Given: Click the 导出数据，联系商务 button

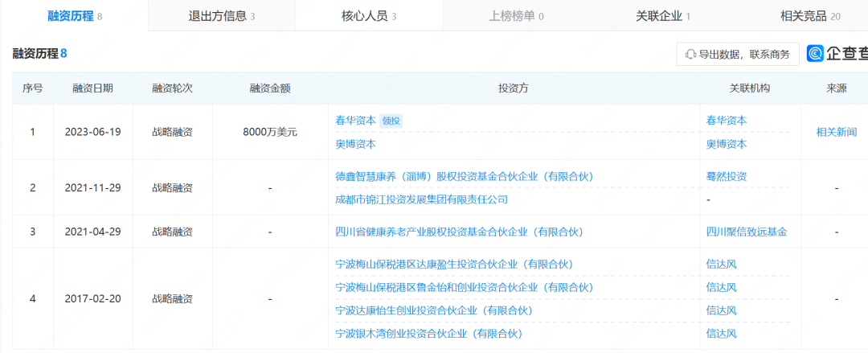Looking at the screenshot, I should 737,54.
